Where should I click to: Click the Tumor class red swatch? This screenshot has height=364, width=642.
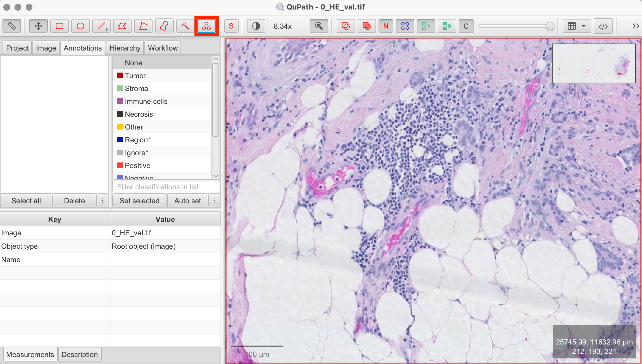pyautogui.click(x=120, y=76)
